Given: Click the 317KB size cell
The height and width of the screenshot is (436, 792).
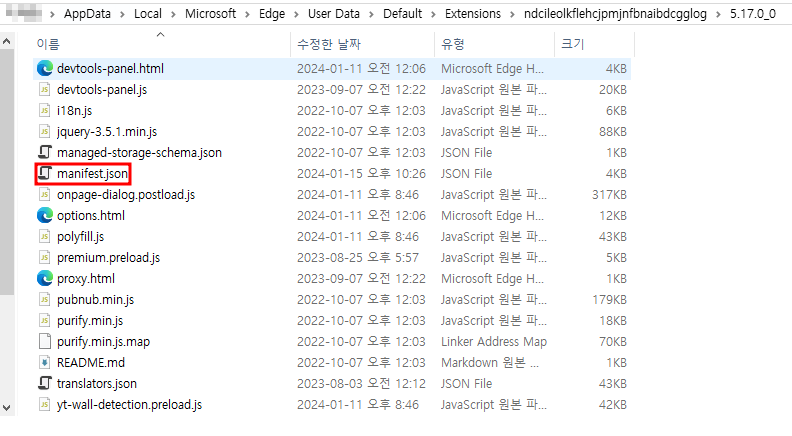Looking at the screenshot, I should coord(609,195).
